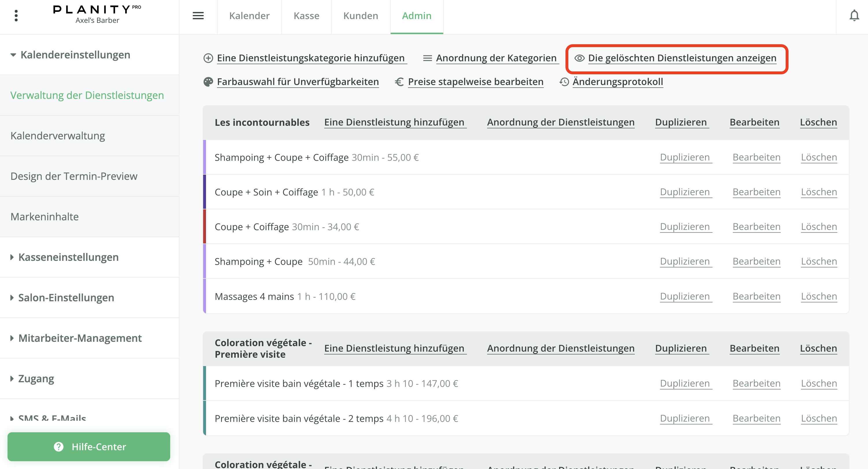Click the list-order icon for Kategorien
Image resolution: width=868 pixels, height=469 pixels.
pyautogui.click(x=427, y=58)
